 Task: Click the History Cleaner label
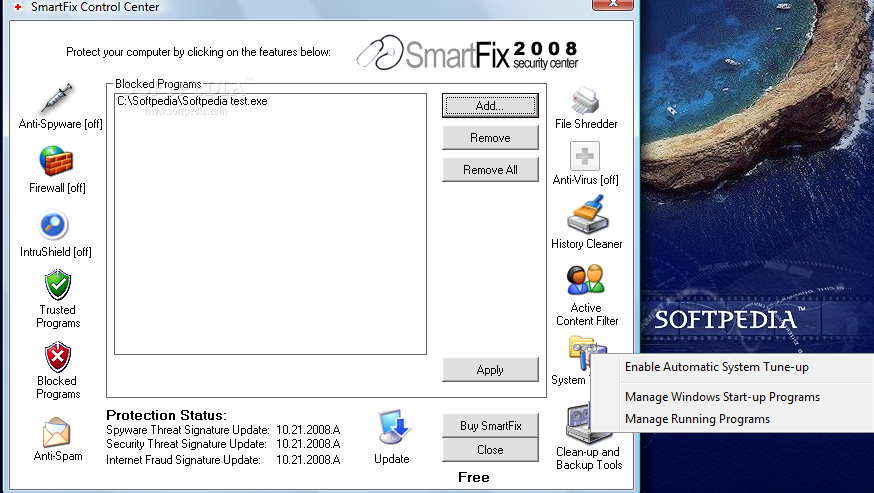click(x=586, y=244)
